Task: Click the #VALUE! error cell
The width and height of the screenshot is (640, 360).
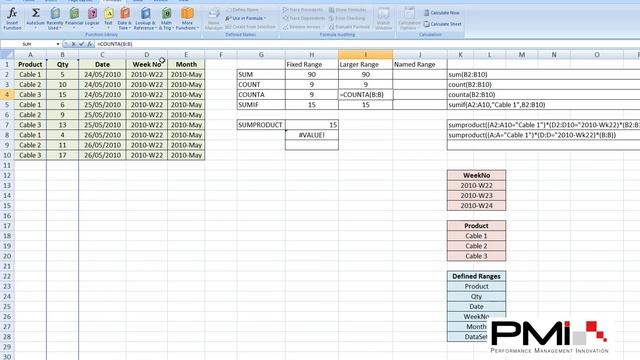Action: [312, 135]
